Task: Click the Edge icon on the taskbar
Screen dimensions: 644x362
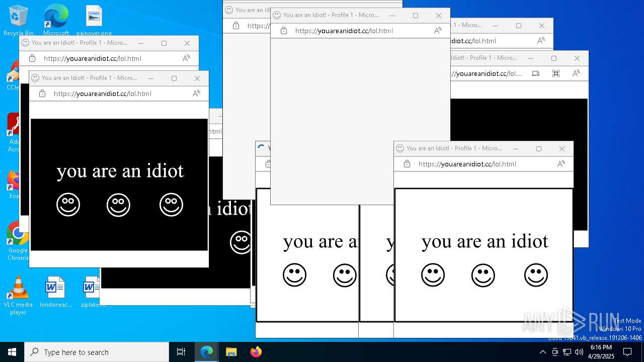Action: (x=207, y=352)
